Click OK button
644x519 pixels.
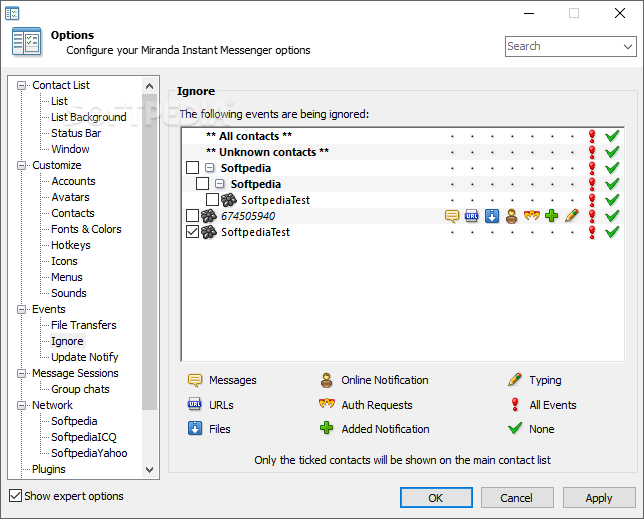click(x=436, y=498)
